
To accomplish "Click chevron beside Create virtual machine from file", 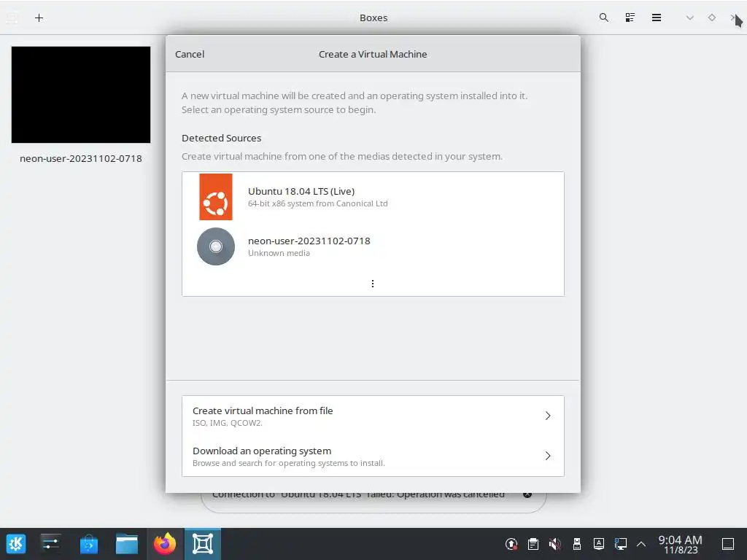I will [x=548, y=416].
